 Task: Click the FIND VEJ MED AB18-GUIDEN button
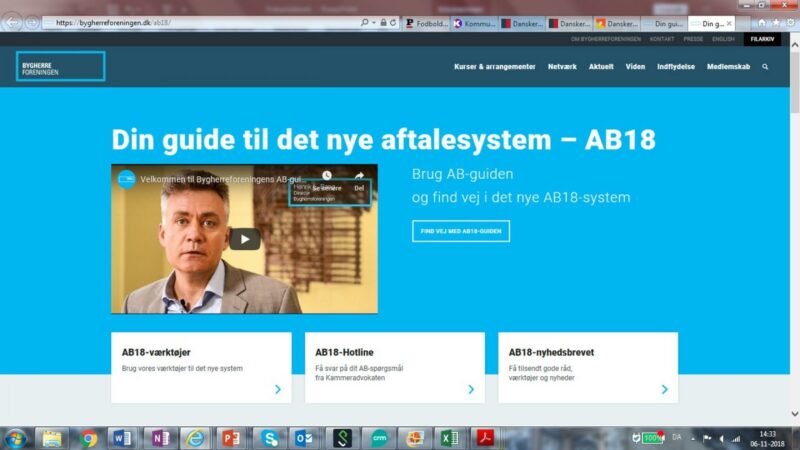460,231
